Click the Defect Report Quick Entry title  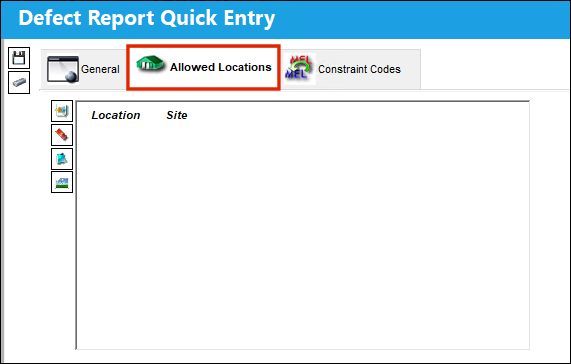[x=146, y=18]
